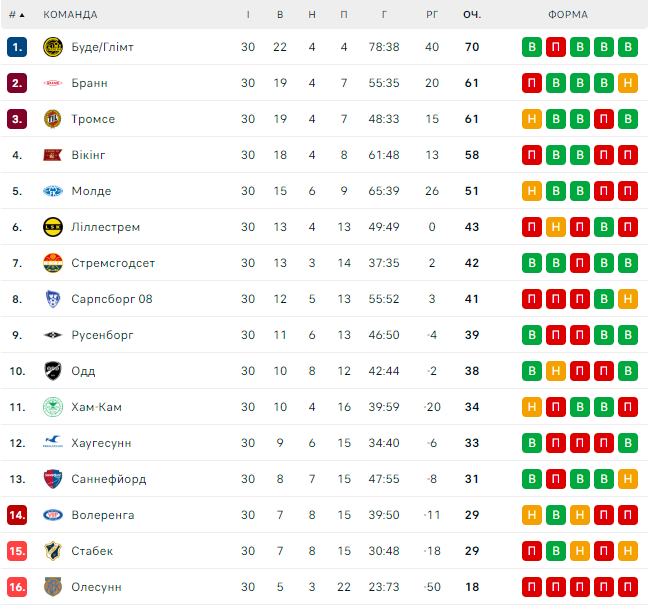Click the Стремсгодсет club crest
This screenshot has height=609, width=648.
(53, 263)
